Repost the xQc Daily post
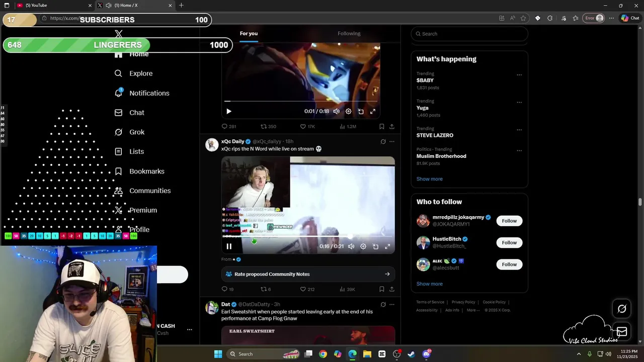 tap(266, 289)
